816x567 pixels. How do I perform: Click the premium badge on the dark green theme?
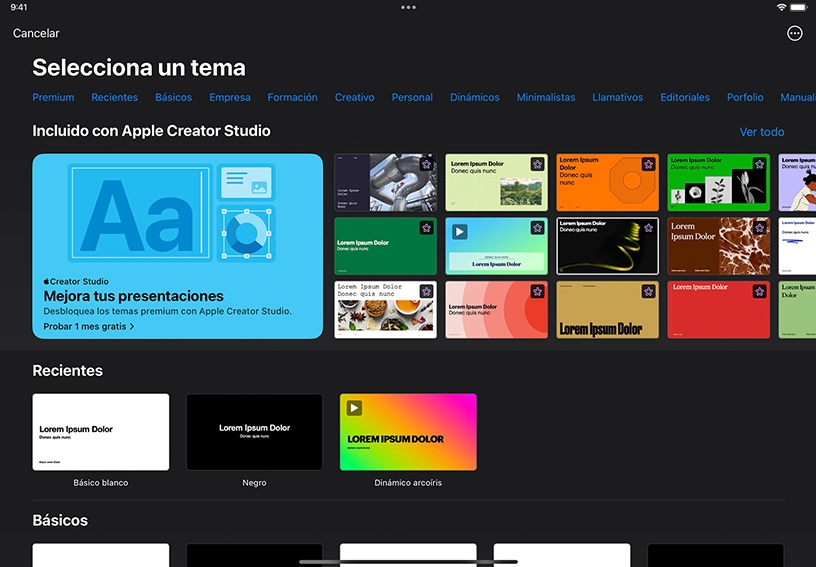pos(427,228)
